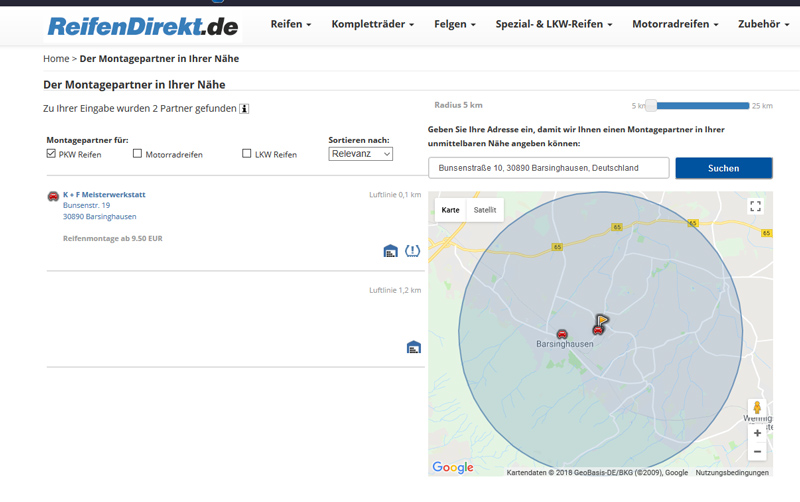Click the Luftlinie 0,1 km distance text

click(x=395, y=194)
